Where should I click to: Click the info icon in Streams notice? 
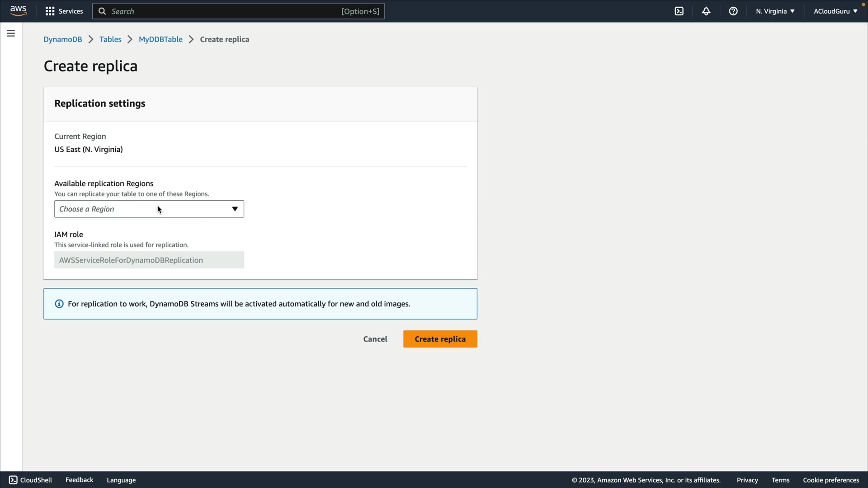pos(59,304)
